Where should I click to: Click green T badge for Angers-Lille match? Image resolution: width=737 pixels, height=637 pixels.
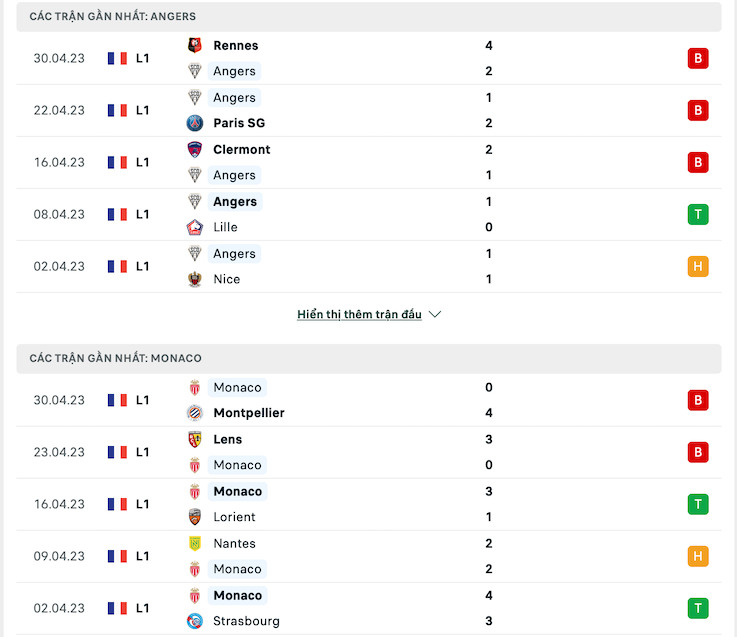click(698, 214)
